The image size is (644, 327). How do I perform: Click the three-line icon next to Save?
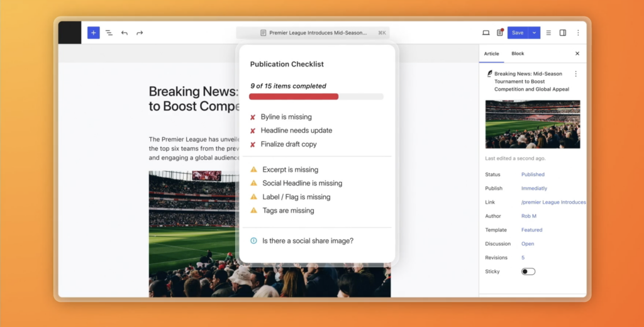(x=548, y=33)
